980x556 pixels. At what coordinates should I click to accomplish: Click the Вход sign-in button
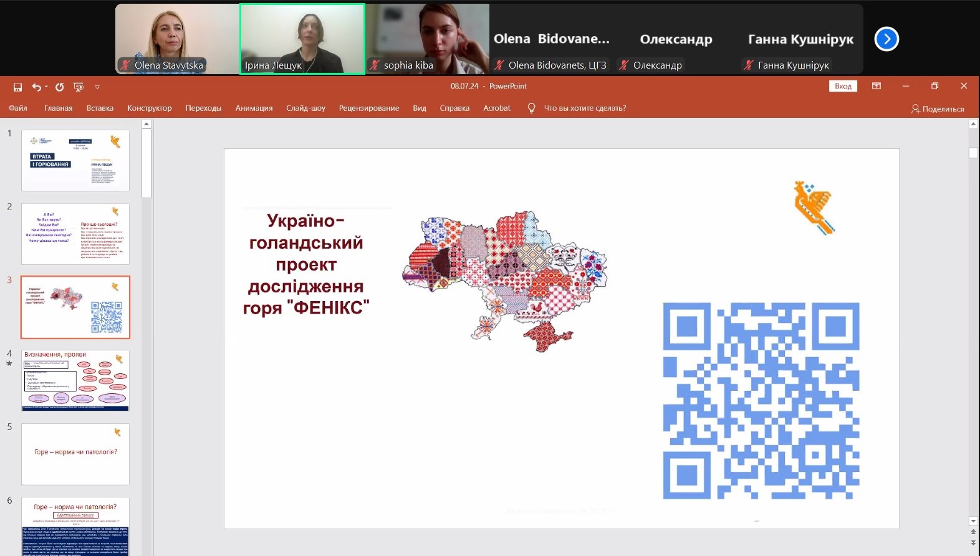(843, 86)
